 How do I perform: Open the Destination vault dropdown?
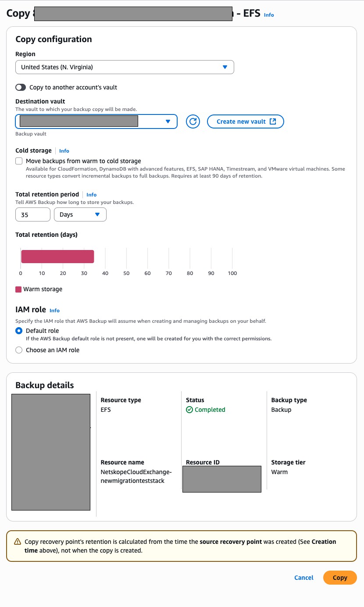point(96,121)
